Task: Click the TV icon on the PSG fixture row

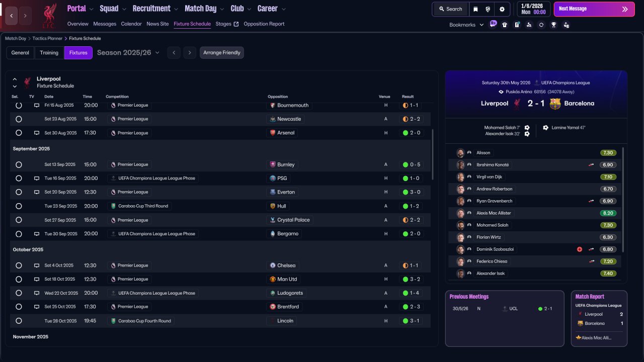Action: point(36,178)
